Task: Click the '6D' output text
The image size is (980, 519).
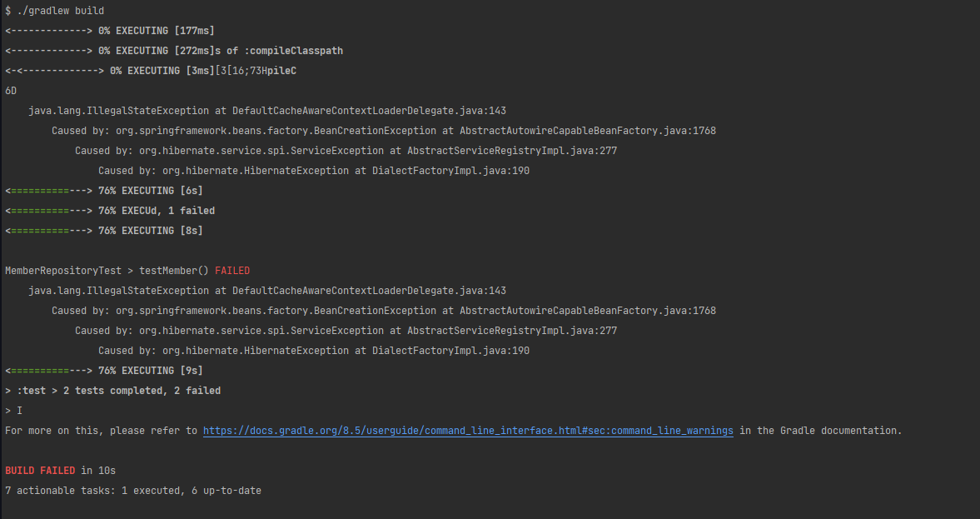Action: coord(11,91)
